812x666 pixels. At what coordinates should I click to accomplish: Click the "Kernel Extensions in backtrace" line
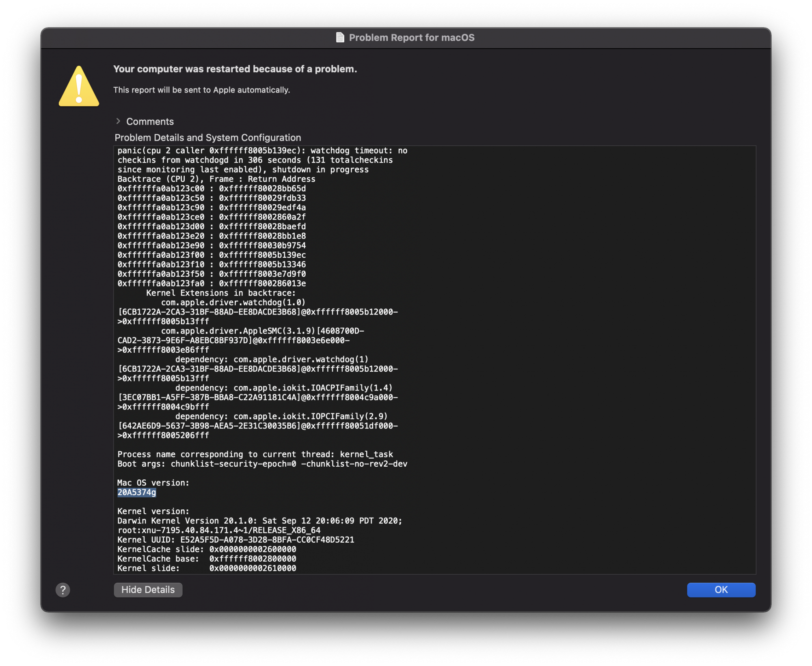(x=220, y=293)
